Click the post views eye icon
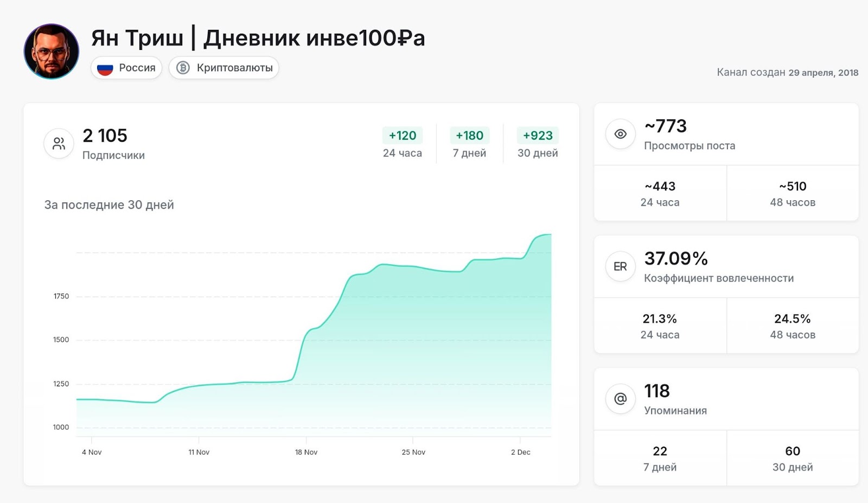Screen dimensions: 868x503 (x=620, y=133)
